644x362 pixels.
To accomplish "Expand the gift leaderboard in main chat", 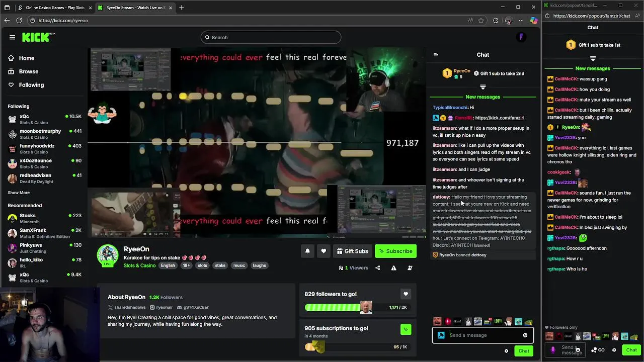I will tap(483, 87).
